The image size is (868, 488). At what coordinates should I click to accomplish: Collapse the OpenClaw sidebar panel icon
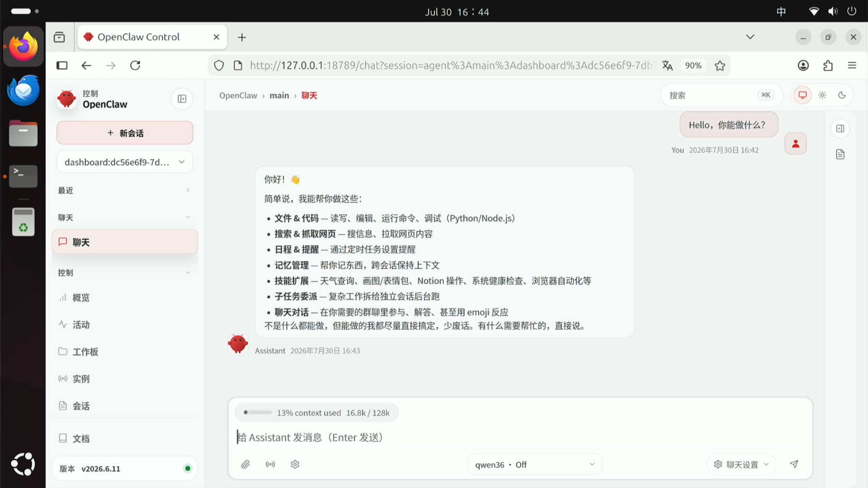182,99
